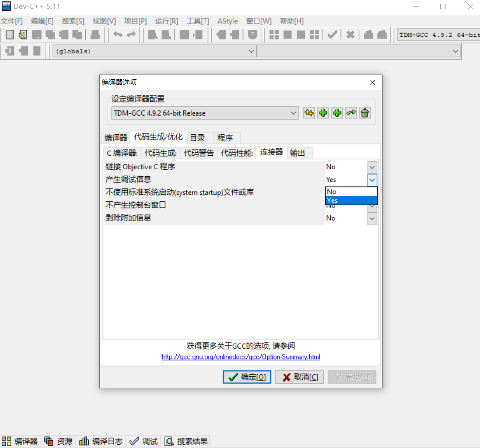Open the 链接 Objective C 程序 dropdown

click(x=372, y=166)
